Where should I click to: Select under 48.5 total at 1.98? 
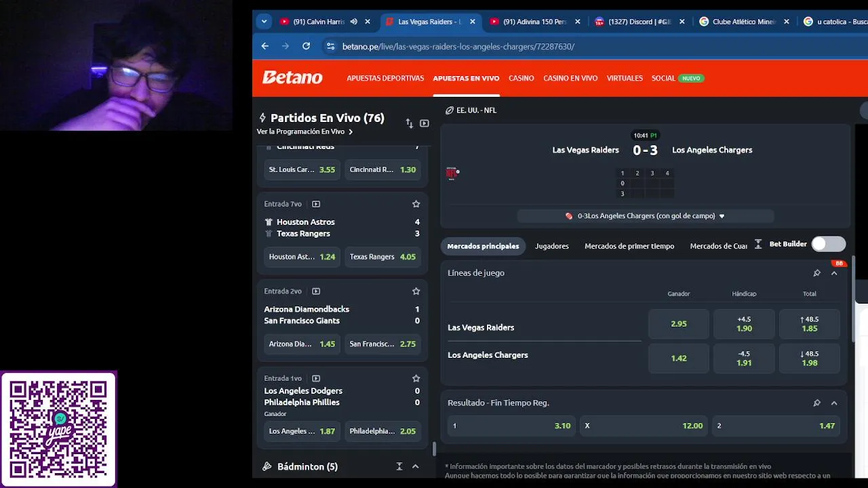(x=810, y=359)
